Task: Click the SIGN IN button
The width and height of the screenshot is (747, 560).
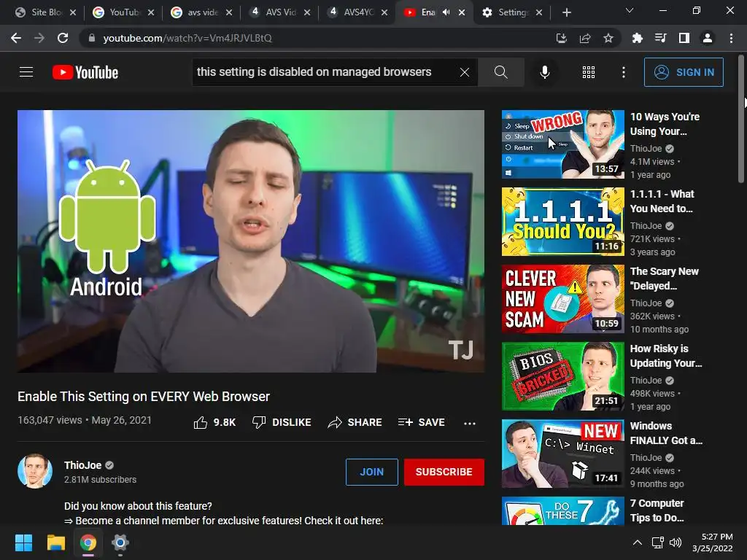Action: click(x=684, y=72)
